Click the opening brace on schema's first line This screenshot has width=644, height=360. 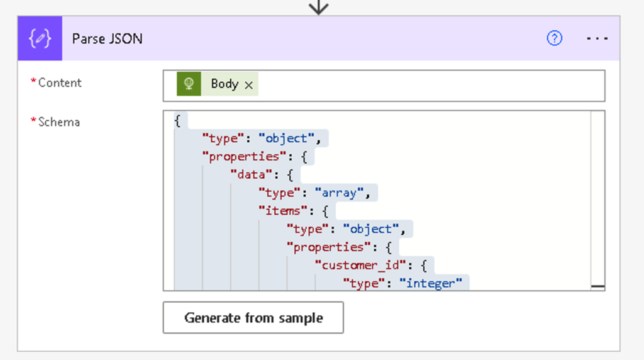[x=177, y=121]
